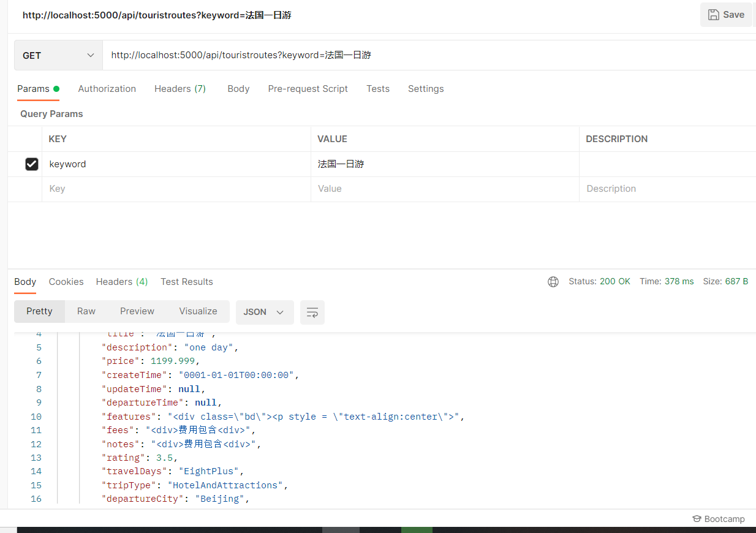Open the Authorization tab
This screenshot has width=756, height=533.
click(107, 89)
